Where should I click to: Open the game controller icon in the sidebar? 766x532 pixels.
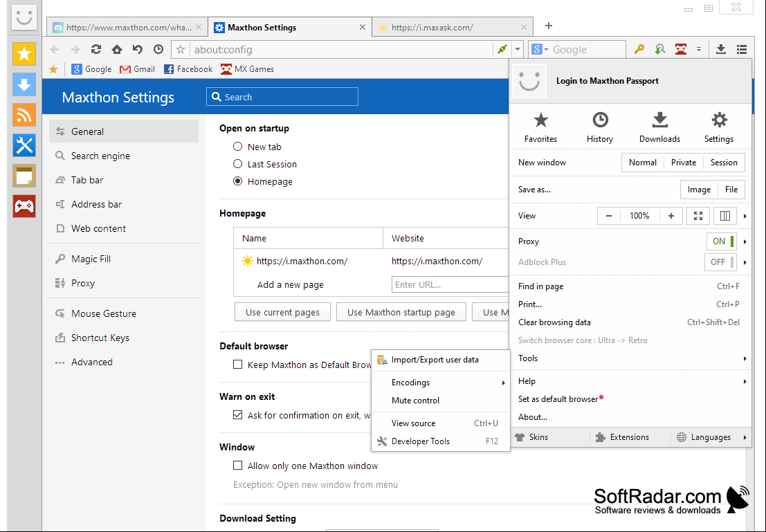[24, 206]
